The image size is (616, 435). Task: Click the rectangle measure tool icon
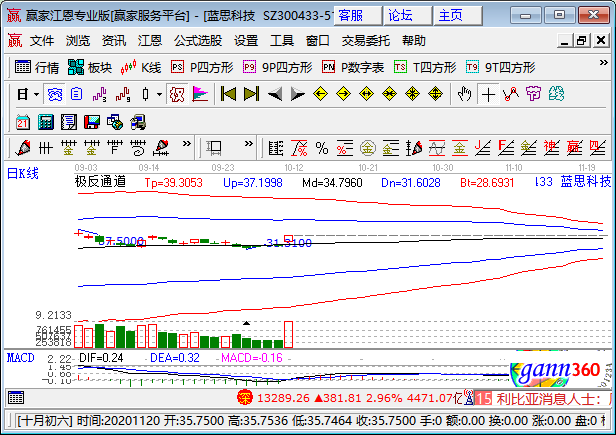coord(214,148)
